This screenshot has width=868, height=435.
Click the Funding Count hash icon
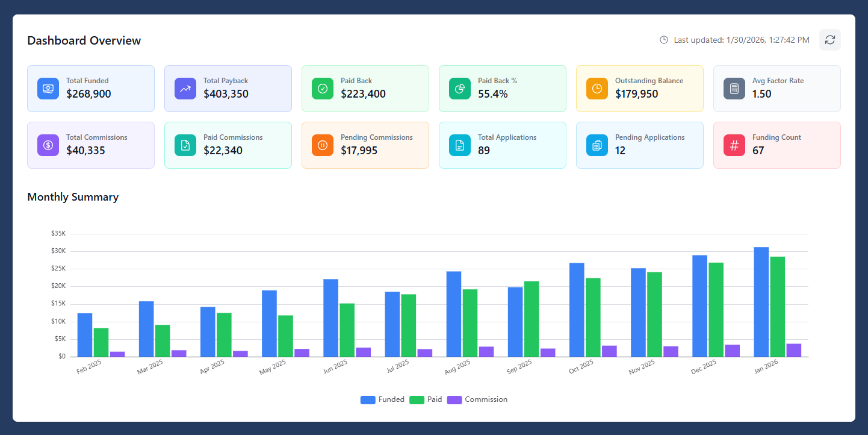[x=734, y=145]
